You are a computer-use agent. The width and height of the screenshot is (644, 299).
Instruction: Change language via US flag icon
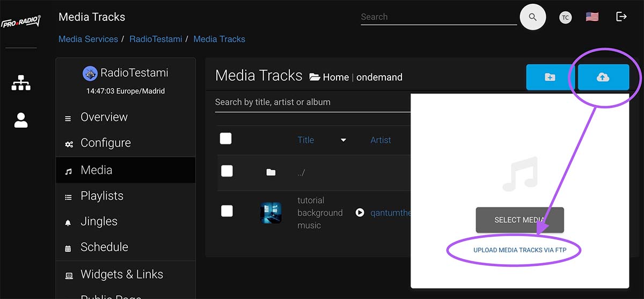592,17
